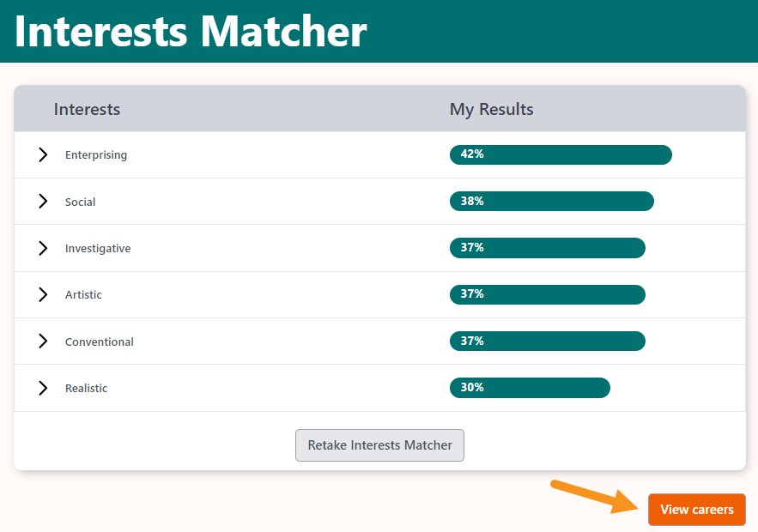
Task: Click the My Results column header
Action: pyautogui.click(x=492, y=109)
